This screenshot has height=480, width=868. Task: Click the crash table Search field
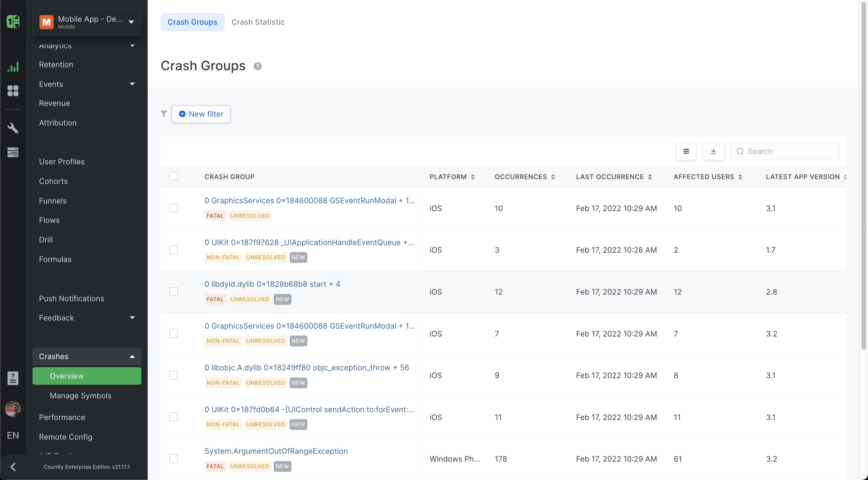[x=785, y=151]
